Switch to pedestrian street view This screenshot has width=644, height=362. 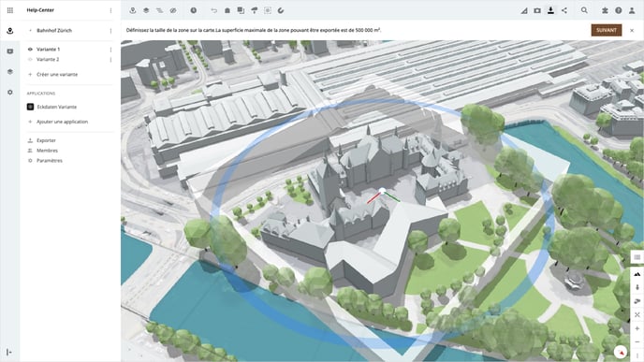(x=637, y=288)
